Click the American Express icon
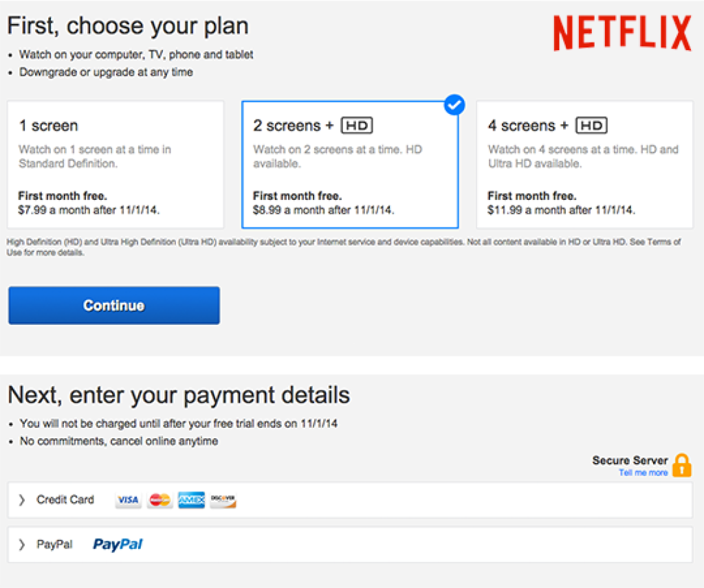 (x=191, y=499)
